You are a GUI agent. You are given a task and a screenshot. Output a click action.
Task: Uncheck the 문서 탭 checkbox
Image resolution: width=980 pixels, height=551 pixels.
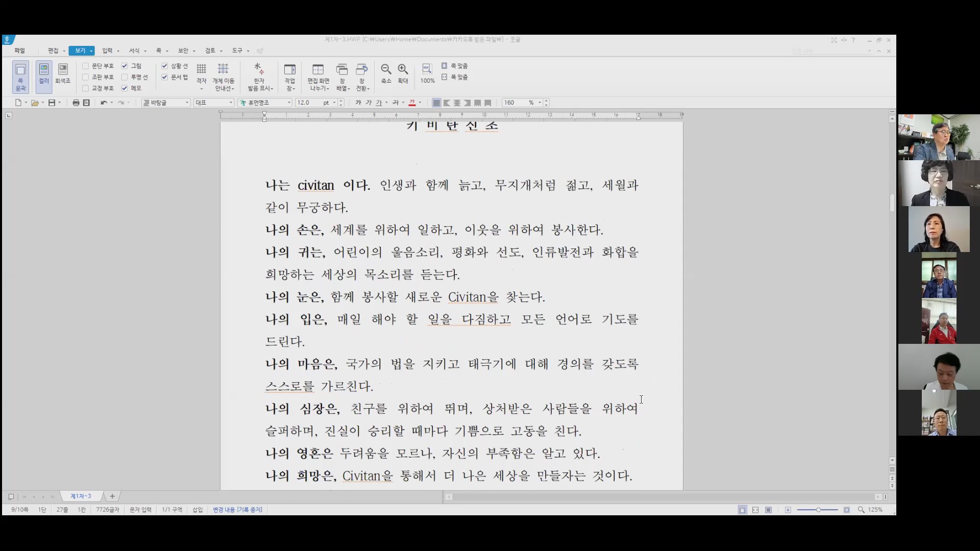point(164,77)
